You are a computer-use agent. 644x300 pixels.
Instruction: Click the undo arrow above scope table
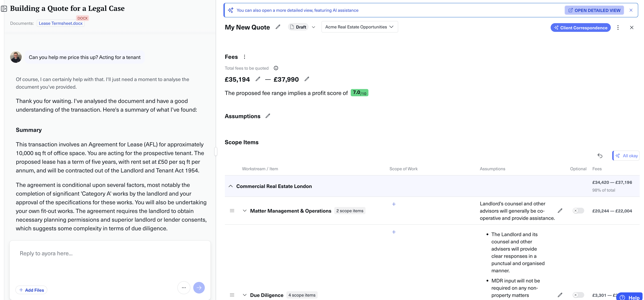click(x=600, y=156)
